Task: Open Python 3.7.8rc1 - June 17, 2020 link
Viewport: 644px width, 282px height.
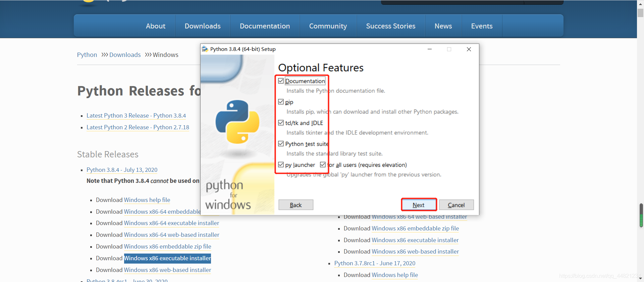Action: 375,263
